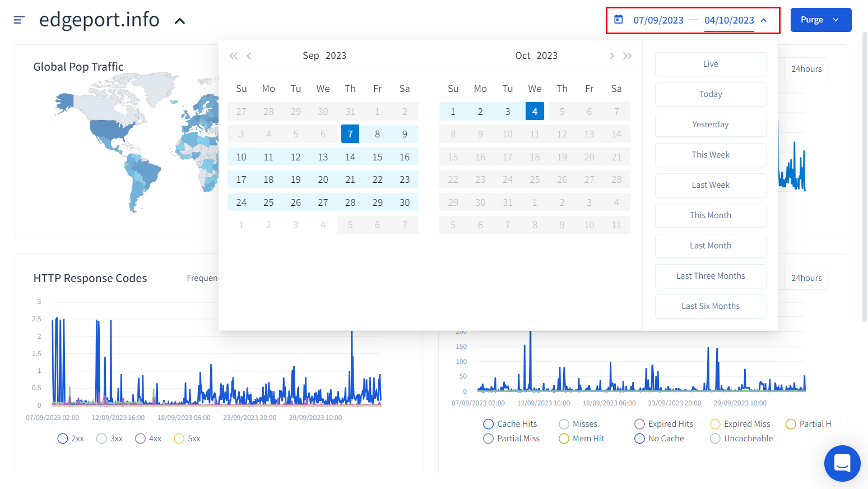Go to next month in calendar

click(x=612, y=56)
